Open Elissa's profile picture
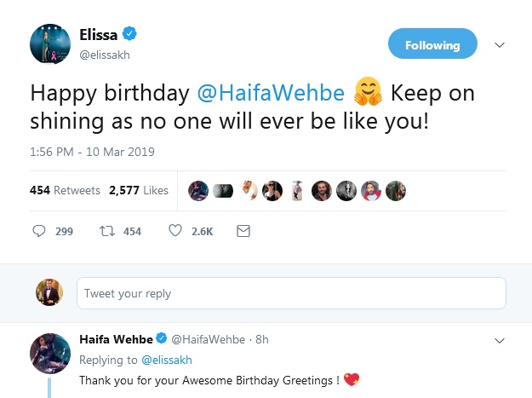This screenshot has width=532, height=398. pyautogui.click(x=49, y=43)
